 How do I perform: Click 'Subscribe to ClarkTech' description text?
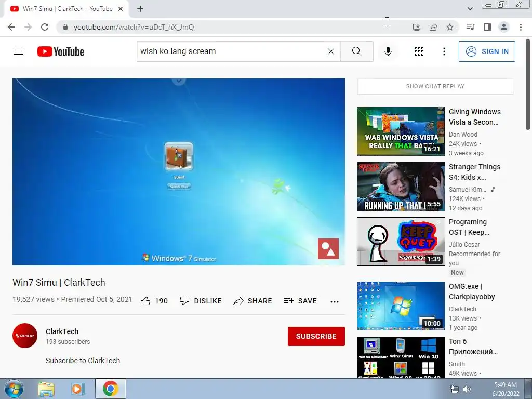point(83,361)
